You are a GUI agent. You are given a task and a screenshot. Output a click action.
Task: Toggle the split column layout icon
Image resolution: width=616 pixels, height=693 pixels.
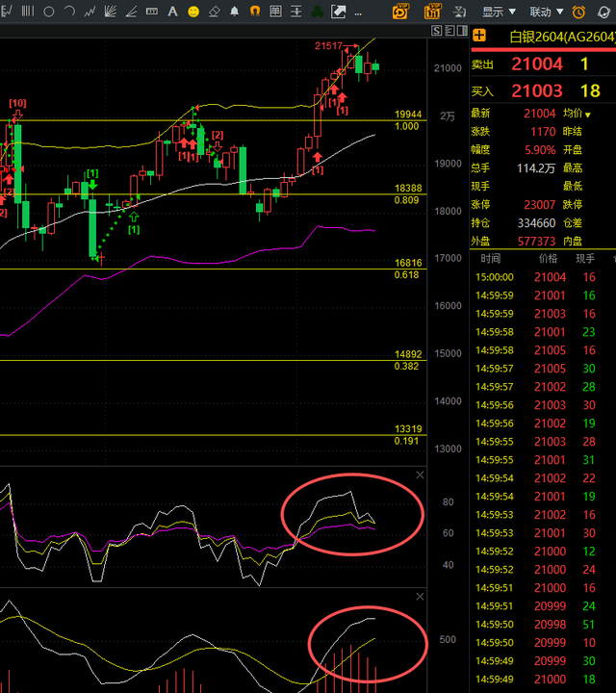449,31
